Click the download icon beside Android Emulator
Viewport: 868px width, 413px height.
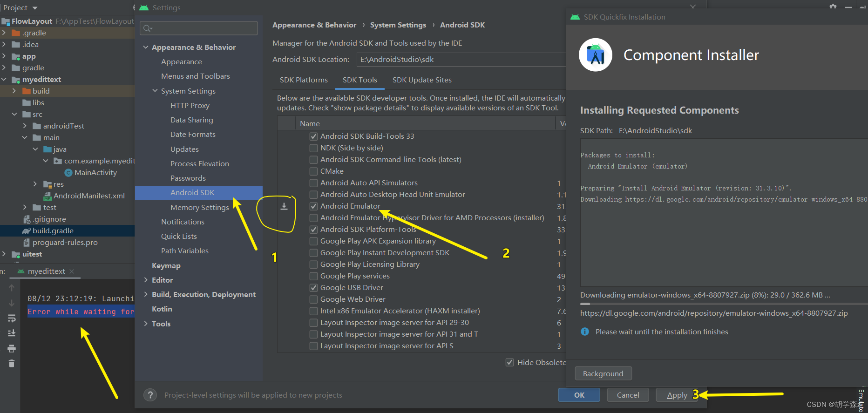point(284,206)
